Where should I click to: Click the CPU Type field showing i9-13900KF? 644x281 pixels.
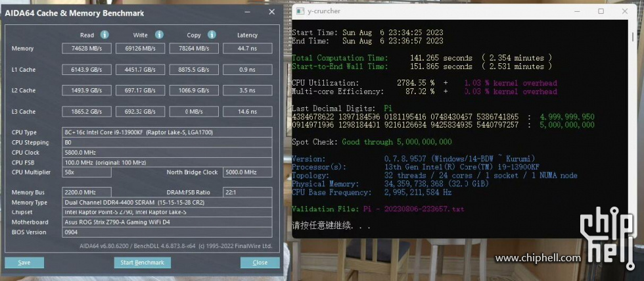click(167, 132)
